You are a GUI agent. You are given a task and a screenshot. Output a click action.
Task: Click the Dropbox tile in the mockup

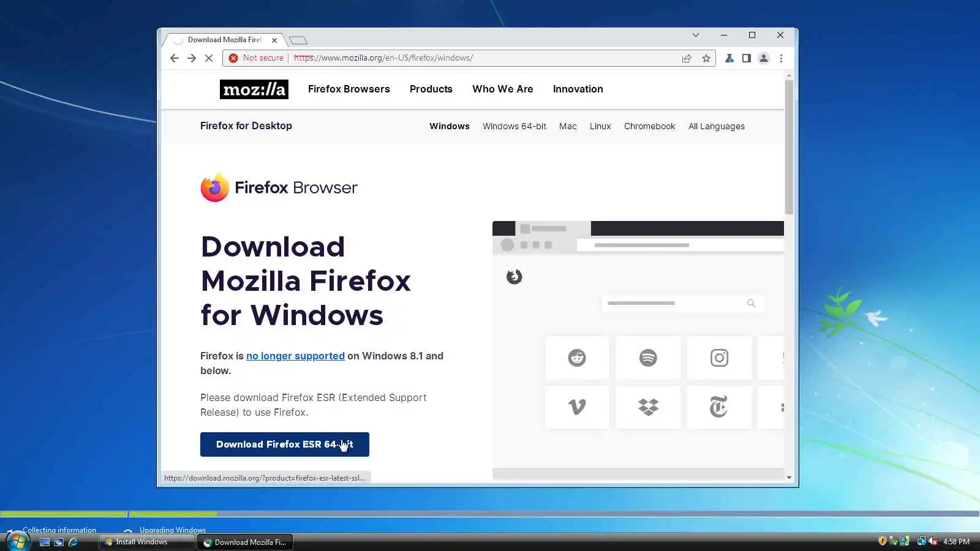648,407
